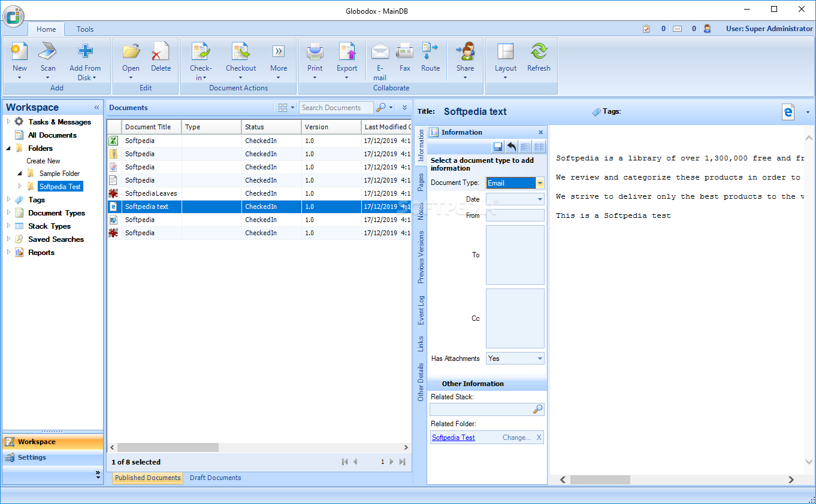Expand the Documents panel double-chevron options
The height and width of the screenshot is (504, 816).
pos(404,108)
